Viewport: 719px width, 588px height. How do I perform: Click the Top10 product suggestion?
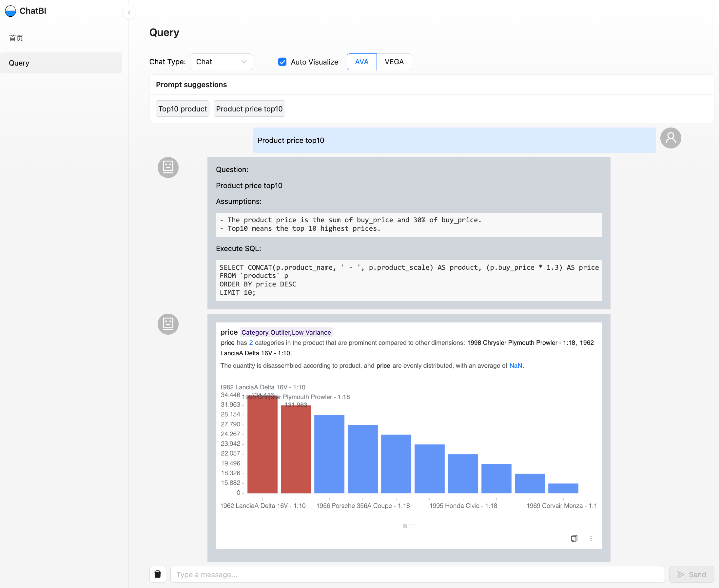(x=183, y=109)
